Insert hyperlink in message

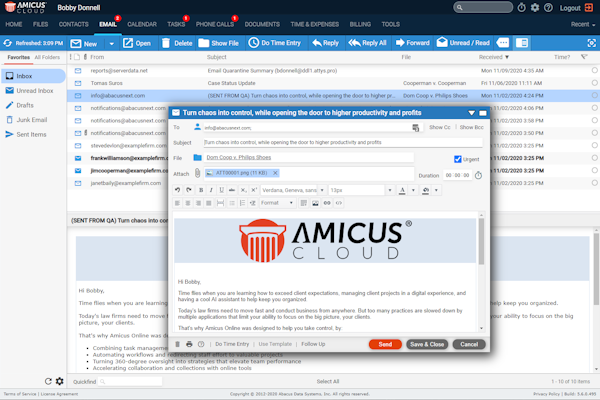click(x=327, y=203)
